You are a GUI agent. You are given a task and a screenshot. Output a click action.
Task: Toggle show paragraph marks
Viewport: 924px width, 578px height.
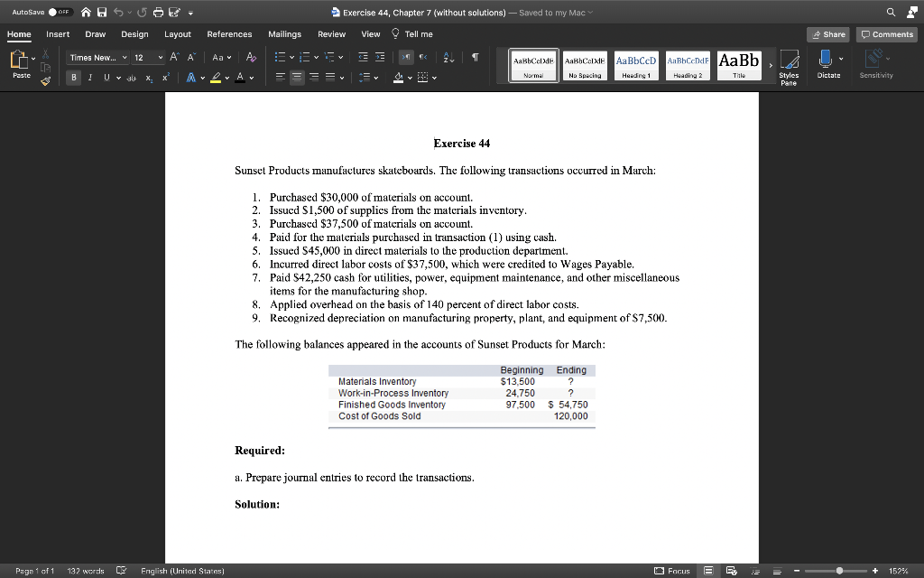coord(476,56)
